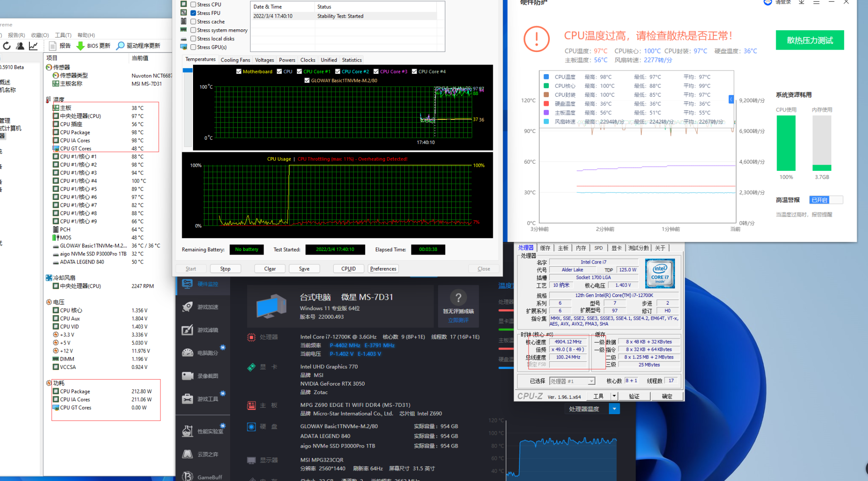Image resolution: width=868 pixels, height=481 pixels.
Task: Switch to the Voltages tab
Action: (264, 60)
